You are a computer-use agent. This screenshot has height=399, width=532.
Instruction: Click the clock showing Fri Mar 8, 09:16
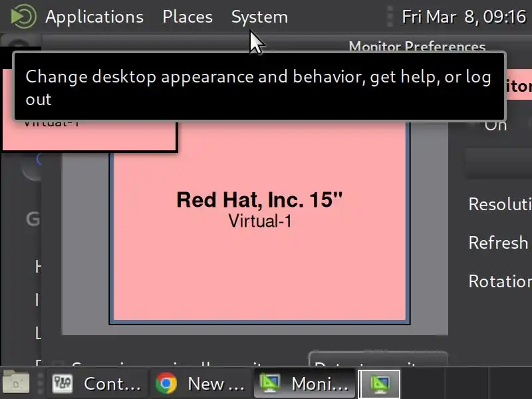(464, 17)
